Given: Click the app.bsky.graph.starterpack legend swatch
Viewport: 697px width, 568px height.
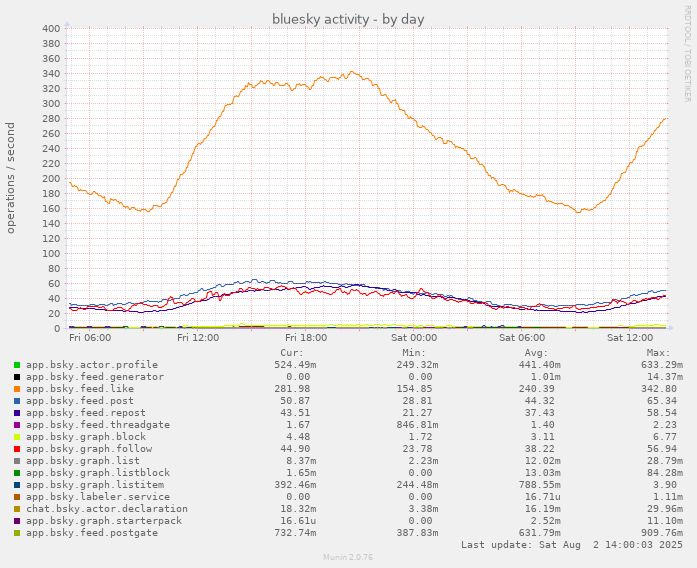Looking at the screenshot, I should [17, 521].
